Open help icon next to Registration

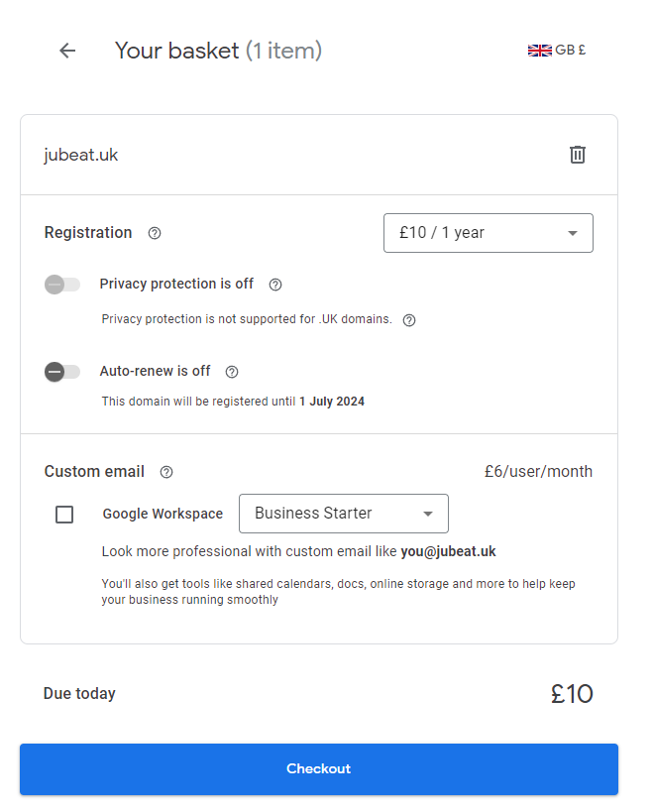tap(155, 233)
